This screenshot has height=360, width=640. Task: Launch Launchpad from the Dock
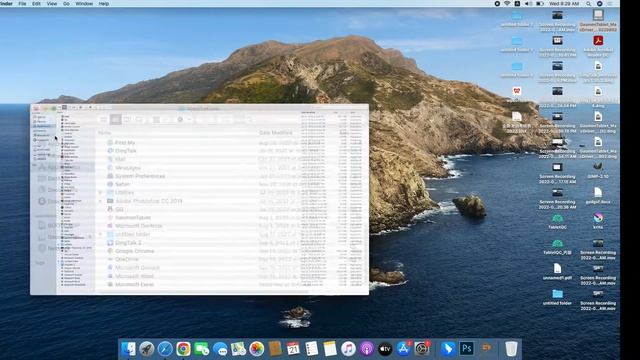147,349
